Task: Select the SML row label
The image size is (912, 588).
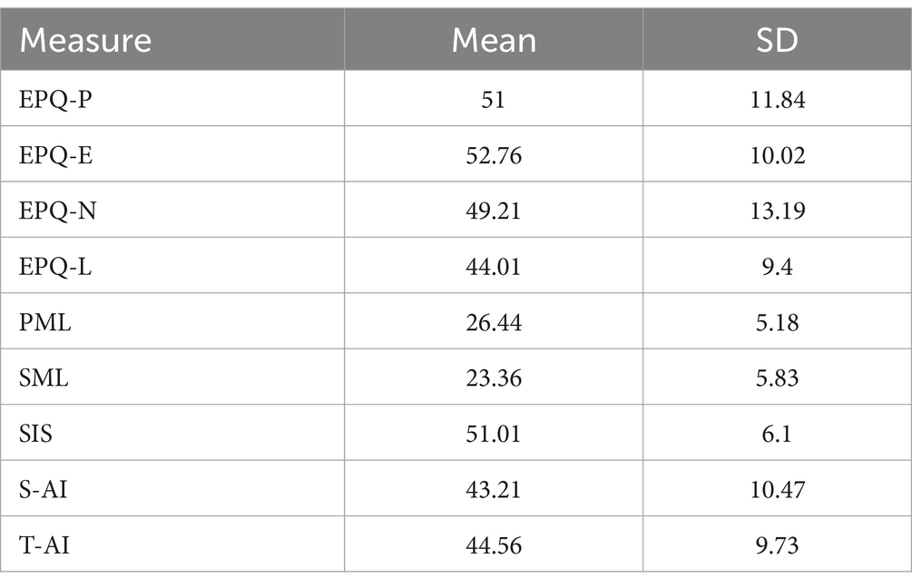Action: click(x=44, y=378)
